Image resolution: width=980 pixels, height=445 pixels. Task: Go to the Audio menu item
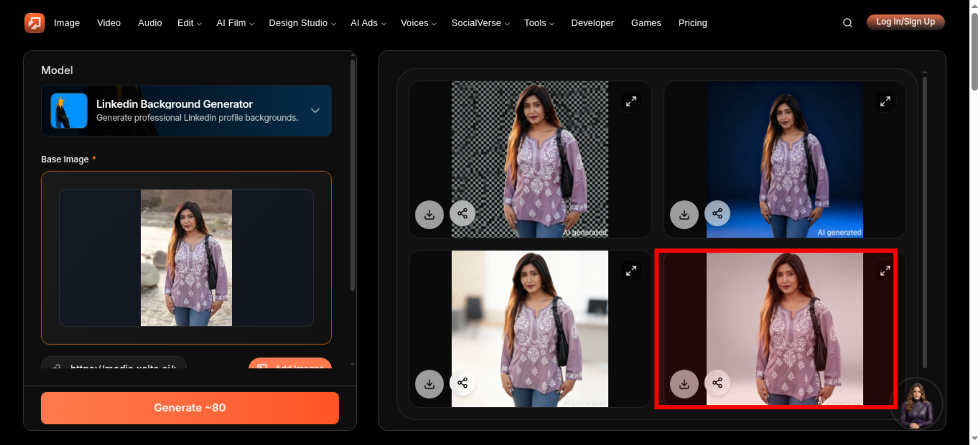150,23
